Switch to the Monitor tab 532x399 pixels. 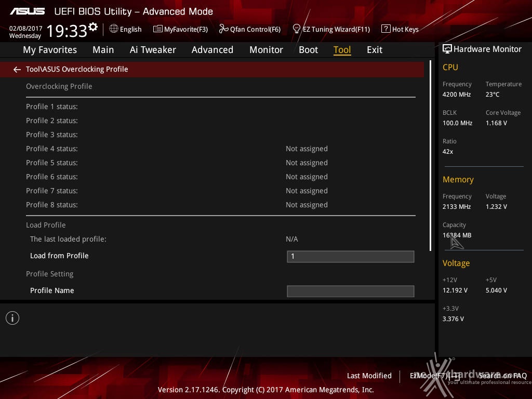coord(266,50)
